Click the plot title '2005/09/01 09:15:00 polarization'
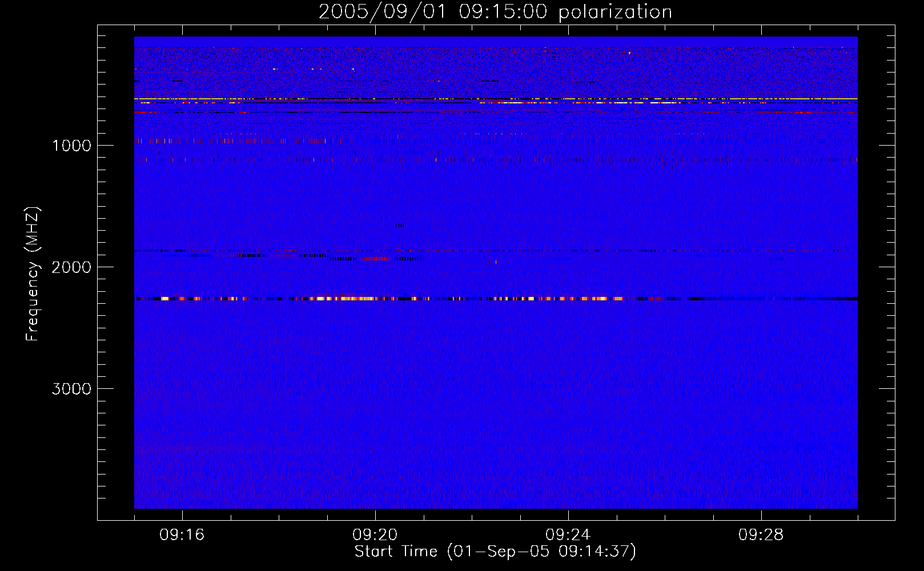924x571 pixels. pos(495,11)
